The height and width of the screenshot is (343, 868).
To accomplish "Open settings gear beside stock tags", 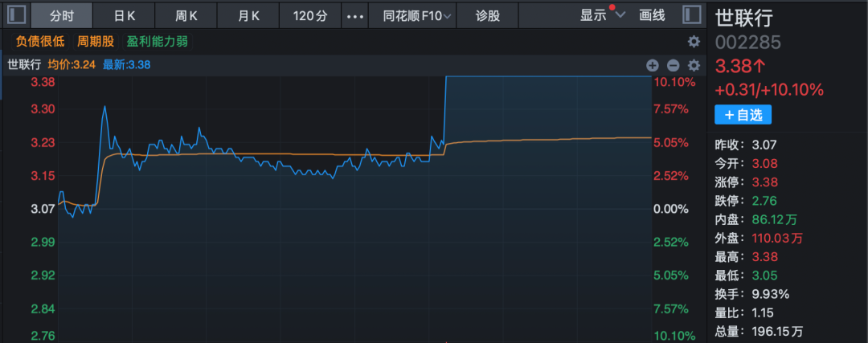I will [x=694, y=42].
